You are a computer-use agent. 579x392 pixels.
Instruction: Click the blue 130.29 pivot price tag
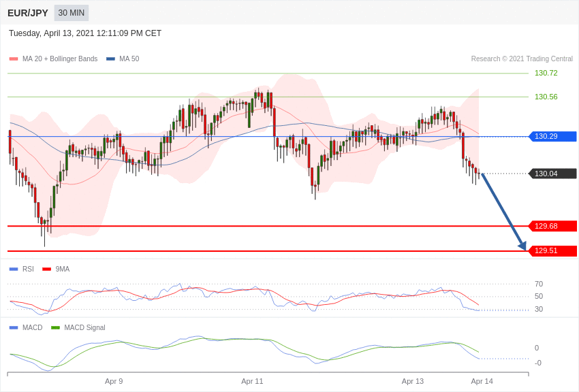pos(553,136)
